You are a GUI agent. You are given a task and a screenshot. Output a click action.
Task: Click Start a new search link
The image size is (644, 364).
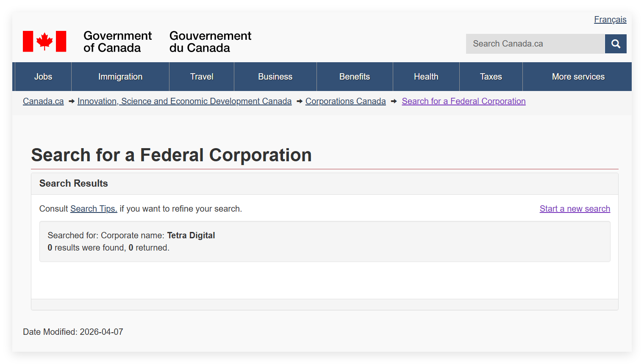[575, 209]
